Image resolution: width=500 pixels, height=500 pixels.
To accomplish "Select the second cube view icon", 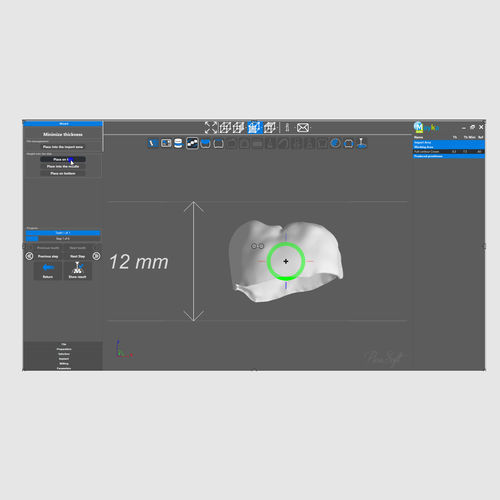I will (x=239, y=127).
